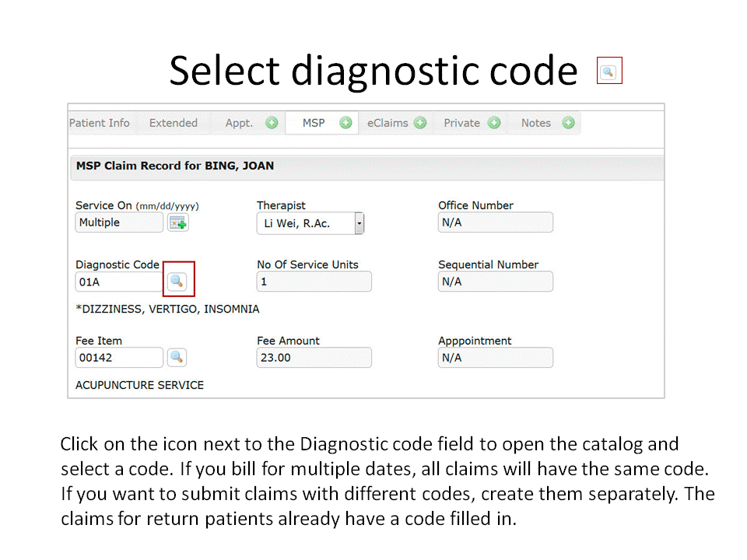Open the Diagnostic Code lookup catalog
This screenshot has width=747, height=560.
tap(177, 282)
